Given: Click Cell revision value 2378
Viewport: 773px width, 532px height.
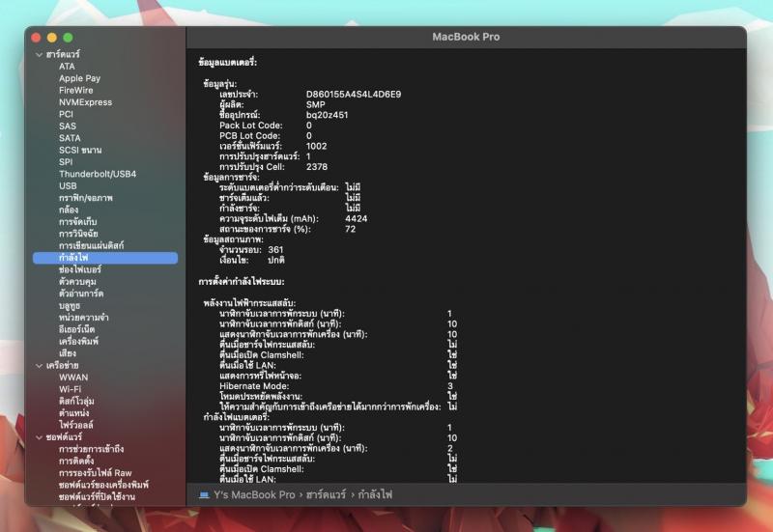Looking at the screenshot, I should [317, 166].
